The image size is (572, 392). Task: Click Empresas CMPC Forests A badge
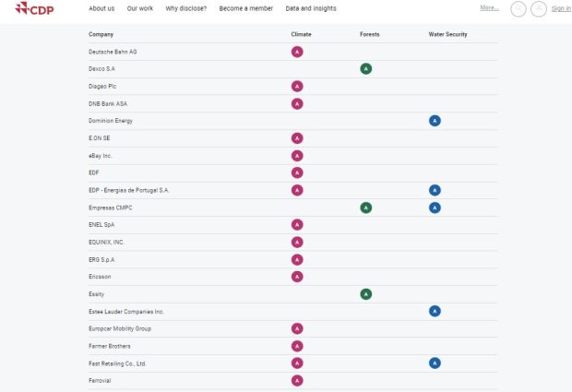click(366, 208)
